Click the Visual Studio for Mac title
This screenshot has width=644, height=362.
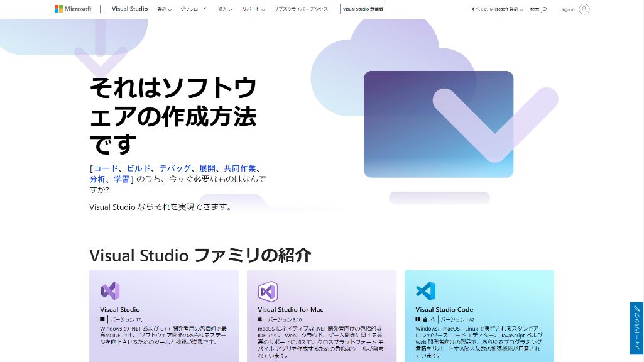tap(290, 309)
